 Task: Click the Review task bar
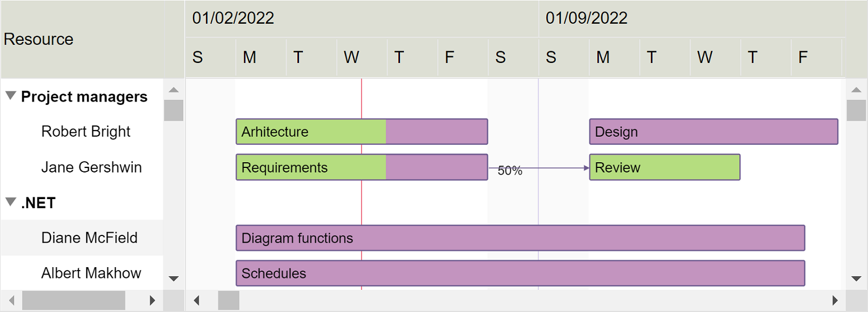[664, 167]
